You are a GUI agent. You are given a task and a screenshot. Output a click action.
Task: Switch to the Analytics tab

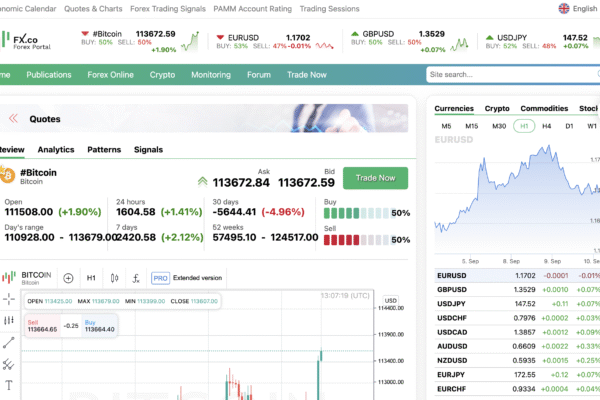pyautogui.click(x=56, y=150)
